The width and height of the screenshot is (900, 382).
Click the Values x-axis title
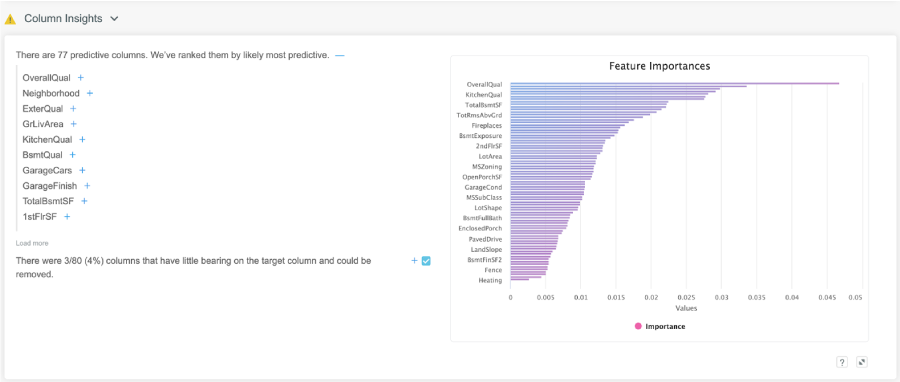[x=686, y=308]
